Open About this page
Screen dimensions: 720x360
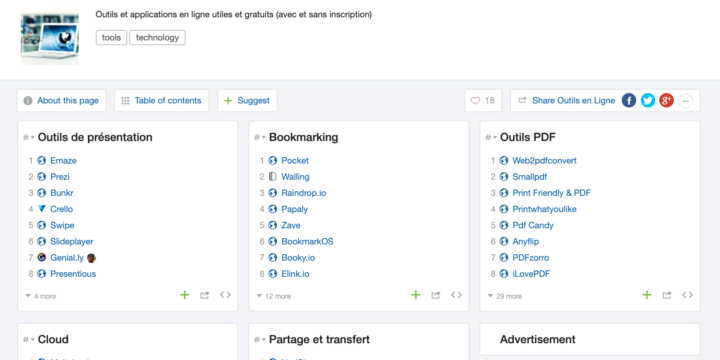(62, 101)
